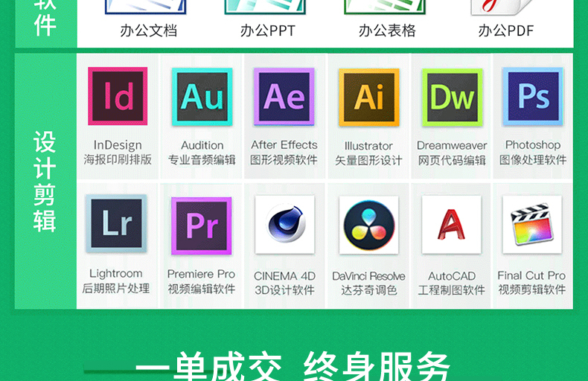Click the Audition Au icon
588x381 pixels.
tap(202, 97)
